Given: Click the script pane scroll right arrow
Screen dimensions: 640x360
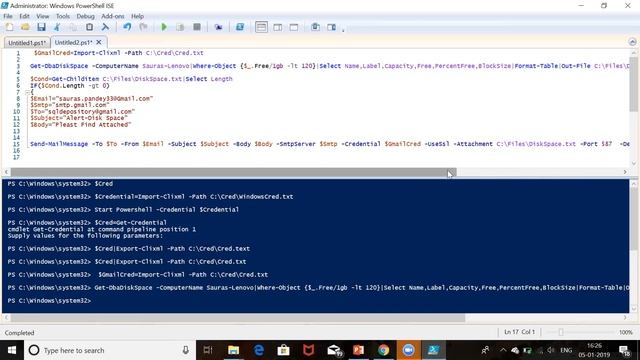Looking at the screenshot, I should tap(625, 172).
